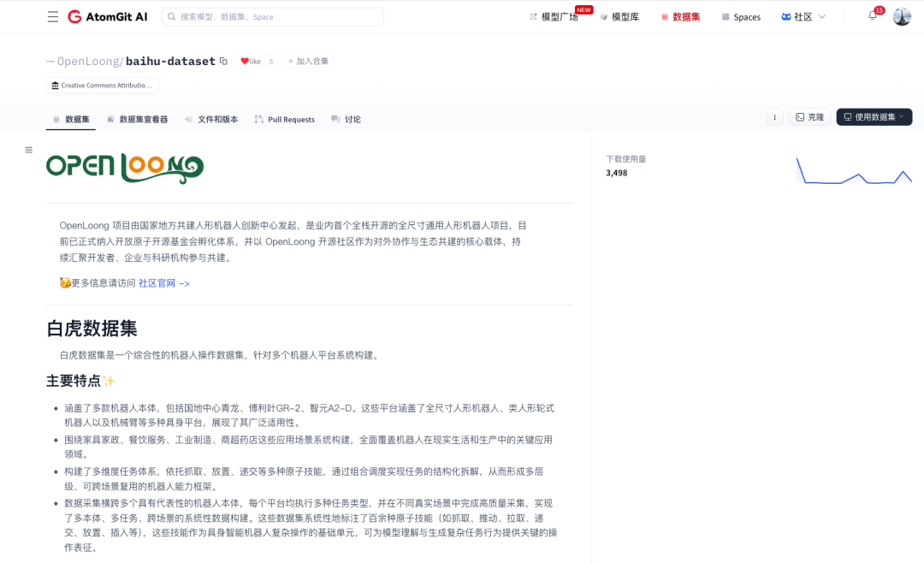
Task: Click 加入合集 to add to a collection
Action: pos(308,62)
